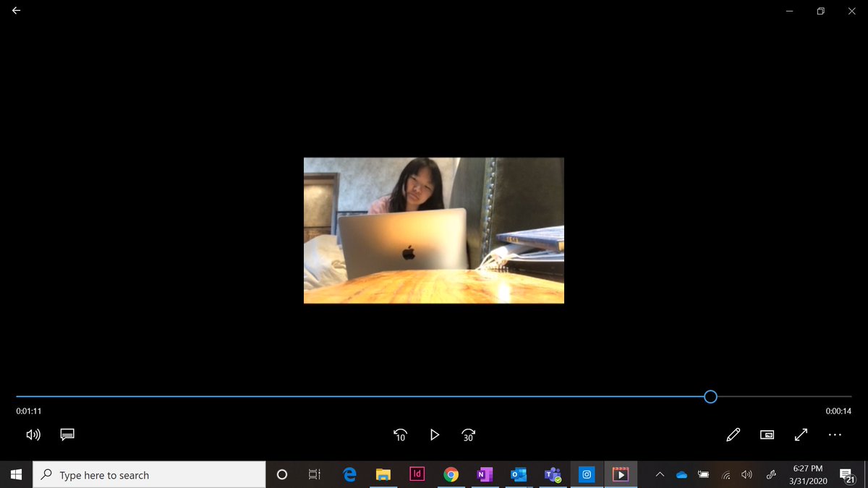
Task: Open Windows Ink Workspace pen icon
Action: [772, 475]
